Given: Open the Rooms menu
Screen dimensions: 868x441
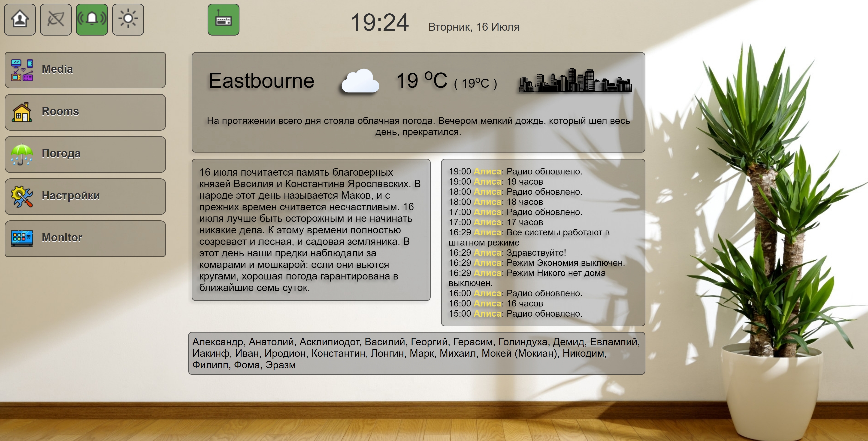Looking at the screenshot, I should pos(85,112).
